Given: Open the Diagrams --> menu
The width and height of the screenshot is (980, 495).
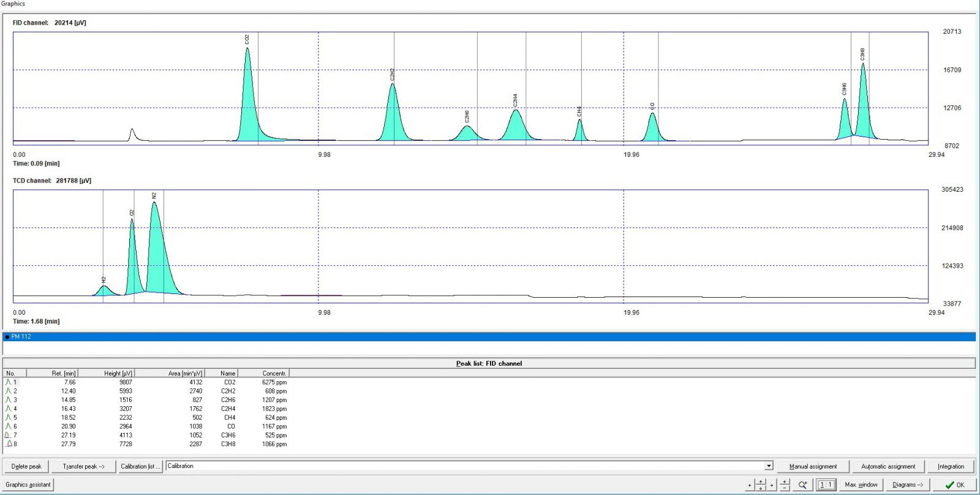Looking at the screenshot, I should click(x=907, y=485).
